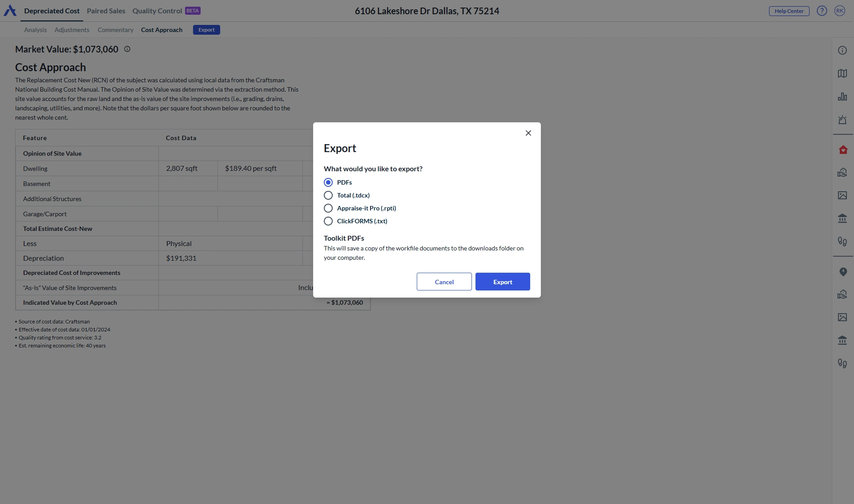The height and width of the screenshot is (504, 854).
Task: Open the top info circle sidebar icon
Action: (x=842, y=50)
